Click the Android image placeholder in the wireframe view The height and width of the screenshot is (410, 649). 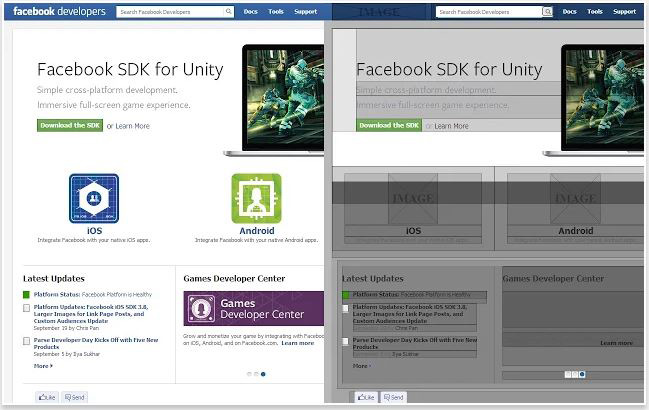tap(575, 198)
